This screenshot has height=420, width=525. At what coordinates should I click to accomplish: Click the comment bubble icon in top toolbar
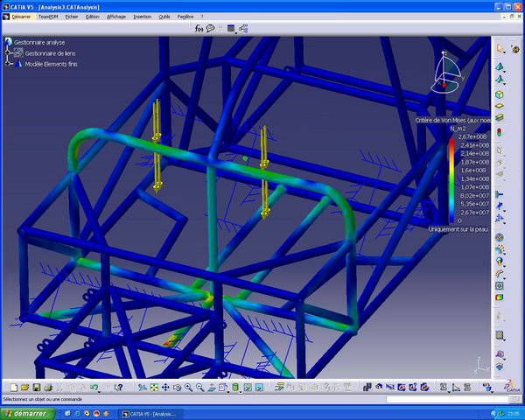(x=210, y=29)
